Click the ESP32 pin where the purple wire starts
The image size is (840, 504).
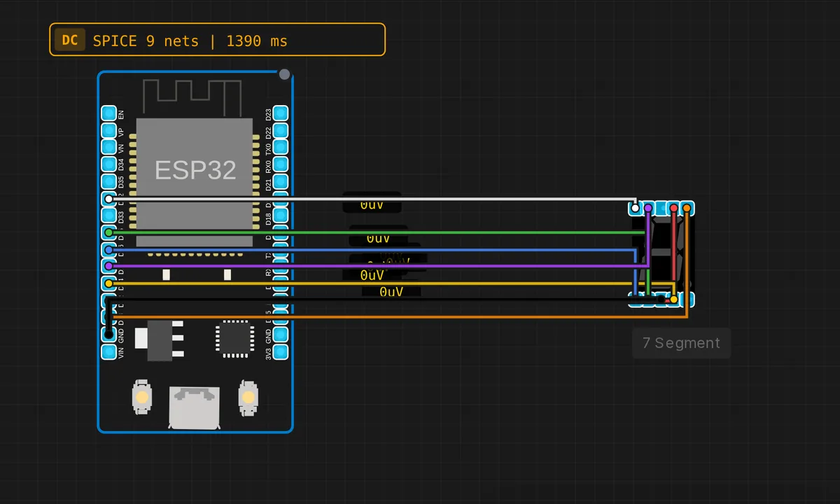point(108,266)
